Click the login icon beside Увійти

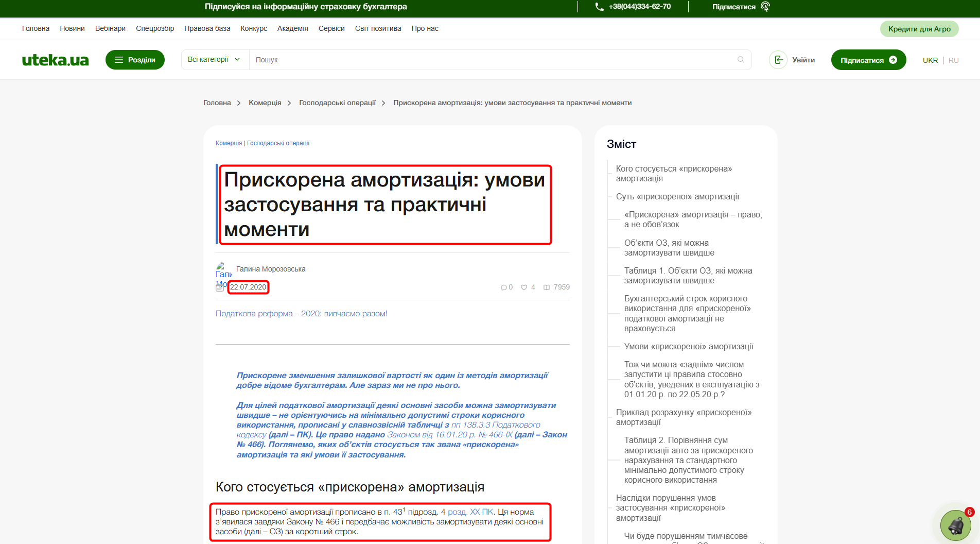click(778, 60)
